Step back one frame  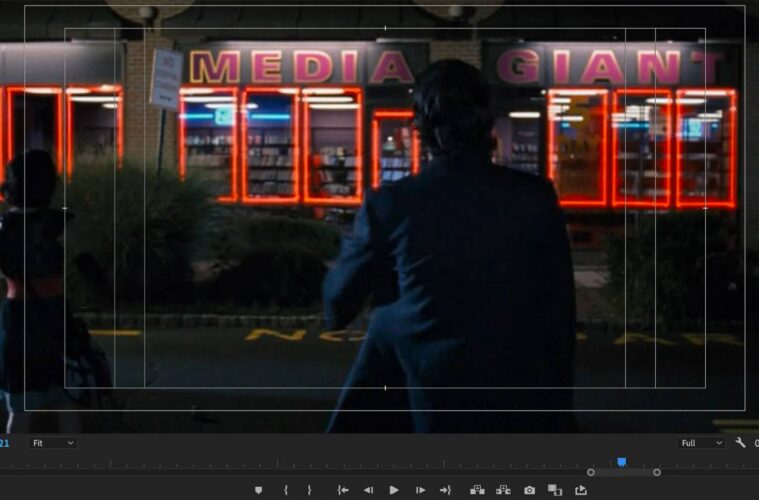point(368,490)
